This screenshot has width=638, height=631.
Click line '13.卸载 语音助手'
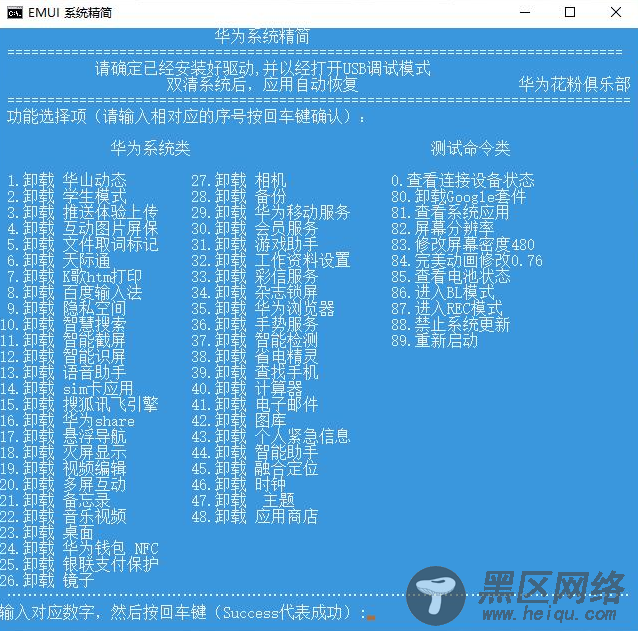click(63, 373)
